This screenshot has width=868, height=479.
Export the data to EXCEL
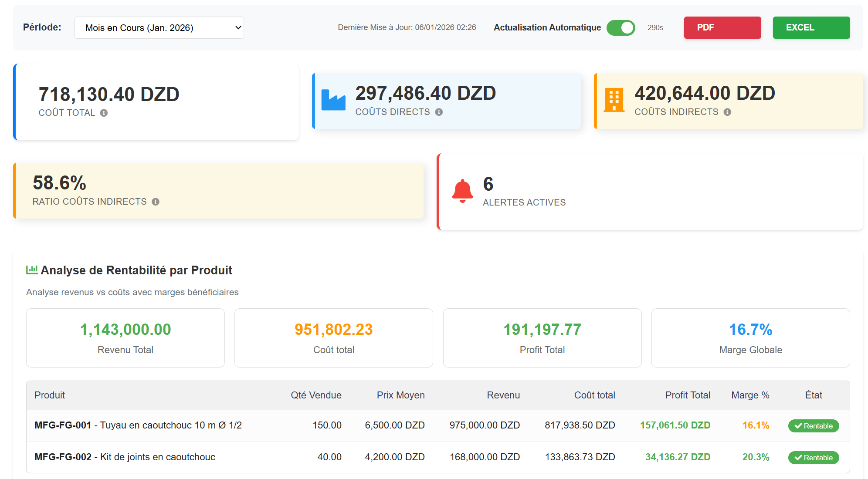click(x=811, y=27)
